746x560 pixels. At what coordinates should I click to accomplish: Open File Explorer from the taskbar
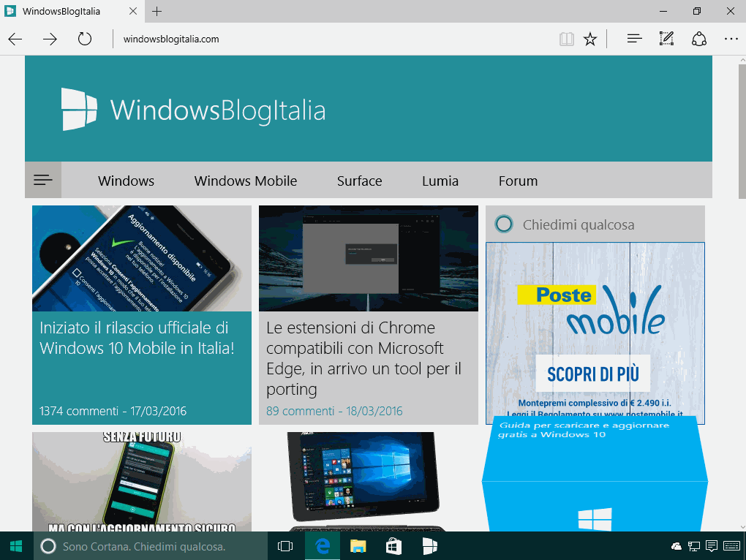358,546
